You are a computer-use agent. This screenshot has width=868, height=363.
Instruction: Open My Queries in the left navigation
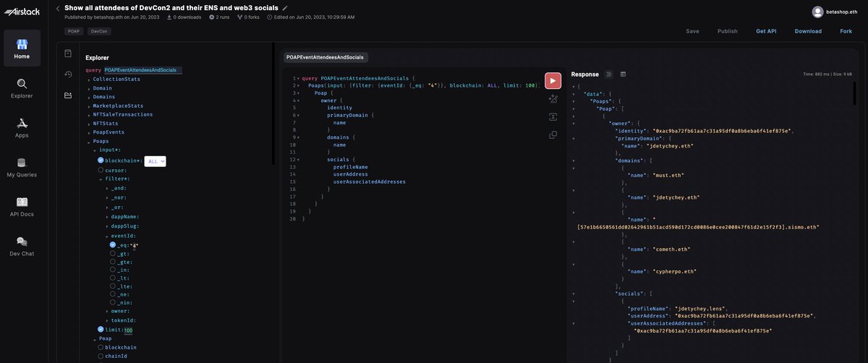tap(22, 167)
